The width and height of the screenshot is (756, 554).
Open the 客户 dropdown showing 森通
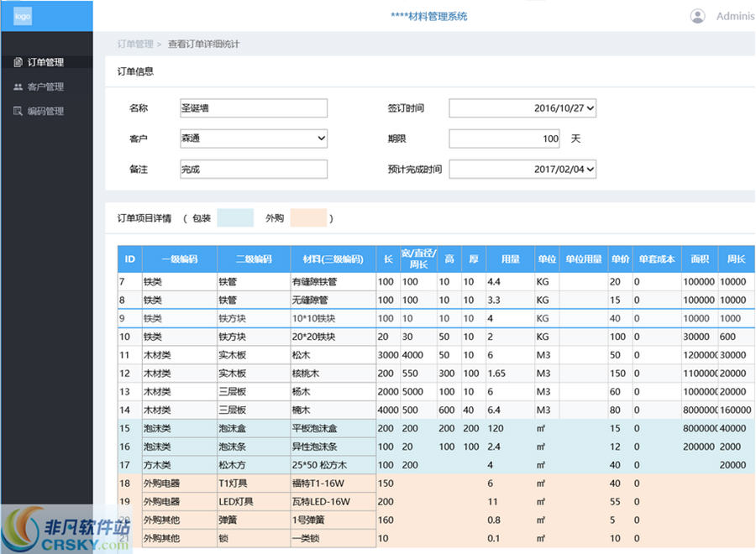tap(254, 138)
